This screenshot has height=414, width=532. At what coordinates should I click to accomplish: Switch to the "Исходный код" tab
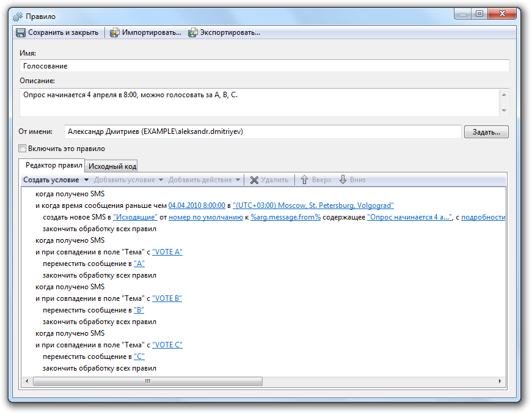112,166
